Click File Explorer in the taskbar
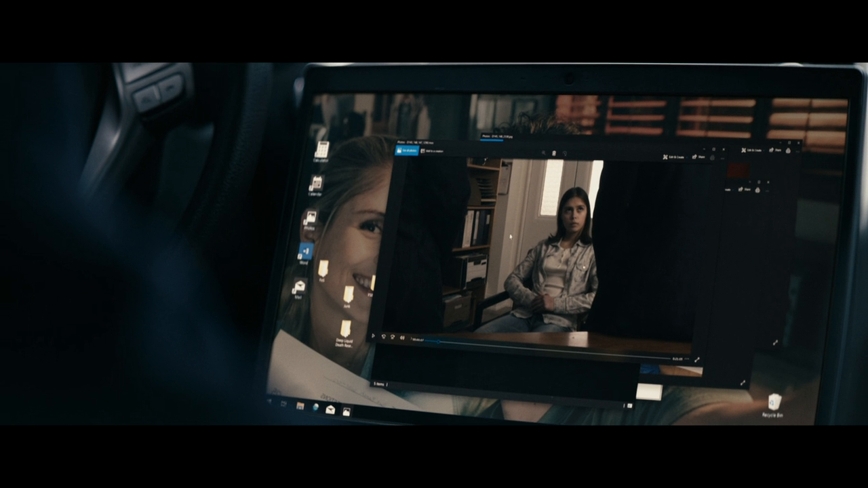Image resolution: width=868 pixels, height=488 pixels. point(300,406)
